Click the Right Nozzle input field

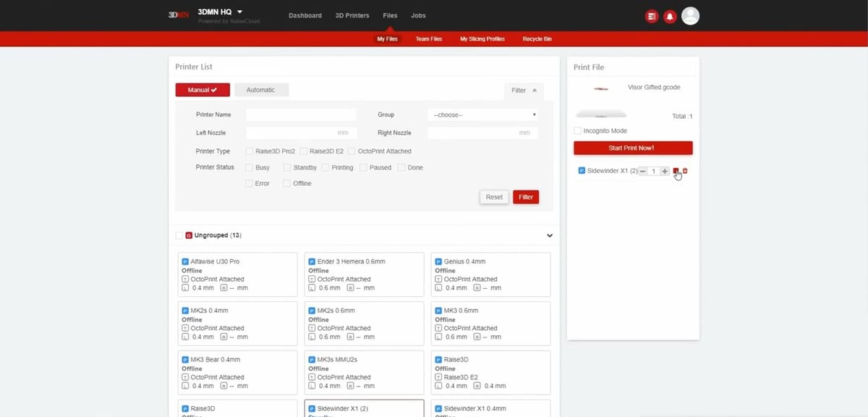tap(483, 133)
